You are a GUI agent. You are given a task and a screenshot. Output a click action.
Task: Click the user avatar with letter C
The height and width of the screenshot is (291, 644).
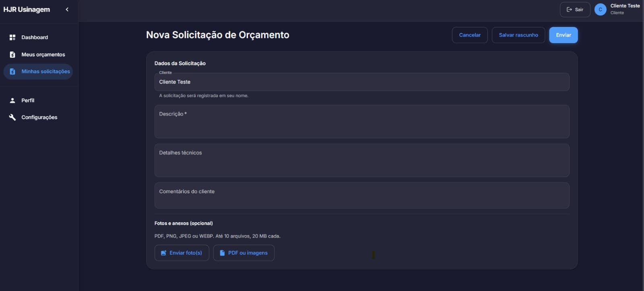coord(600,10)
